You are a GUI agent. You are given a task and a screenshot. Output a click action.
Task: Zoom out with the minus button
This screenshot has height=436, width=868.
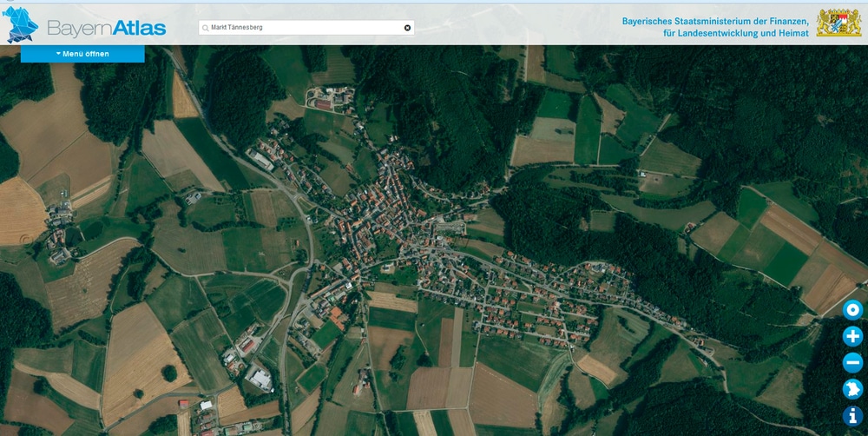pos(852,363)
